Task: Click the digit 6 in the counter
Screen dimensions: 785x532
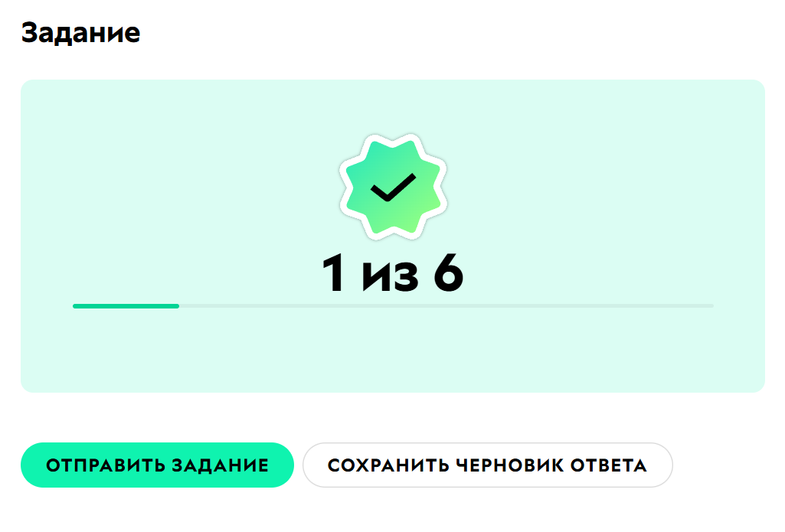Action: [449, 273]
